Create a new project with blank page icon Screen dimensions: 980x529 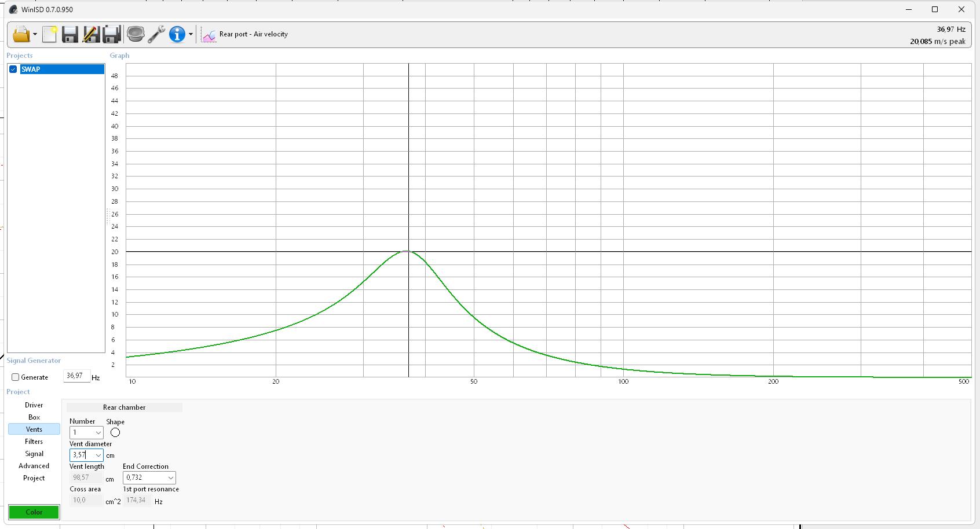[49, 35]
